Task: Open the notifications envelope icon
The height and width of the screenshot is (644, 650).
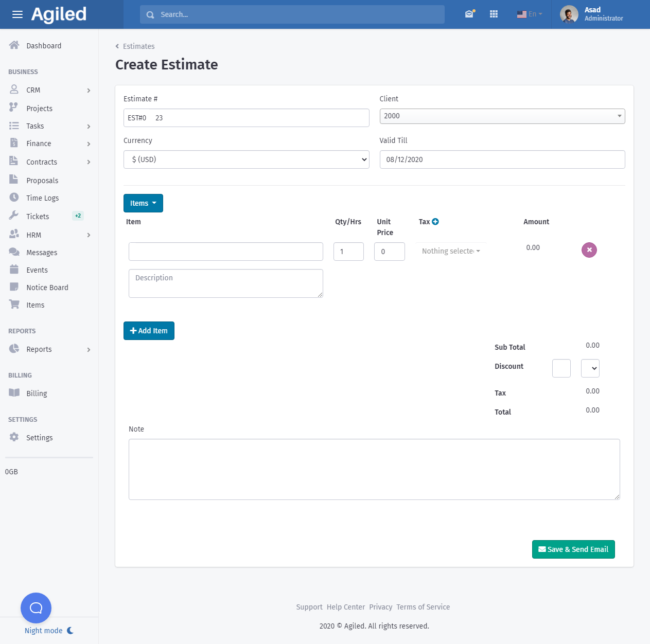Action: pyautogui.click(x=469, y=14)
